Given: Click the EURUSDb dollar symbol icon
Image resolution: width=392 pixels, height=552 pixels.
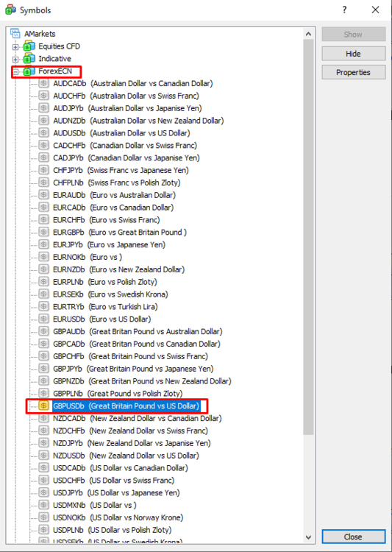Looking at the screenshot, I should click(x=43, y=319).
